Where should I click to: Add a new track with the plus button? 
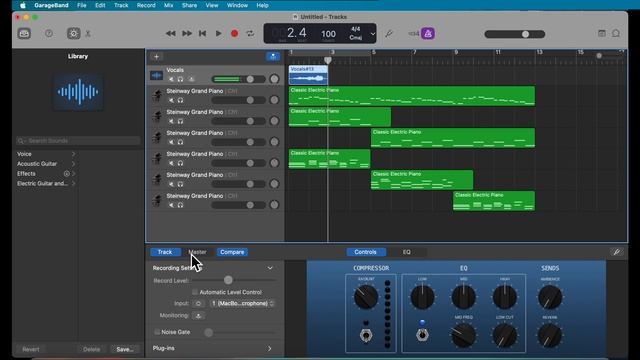(x=156, y=57)
